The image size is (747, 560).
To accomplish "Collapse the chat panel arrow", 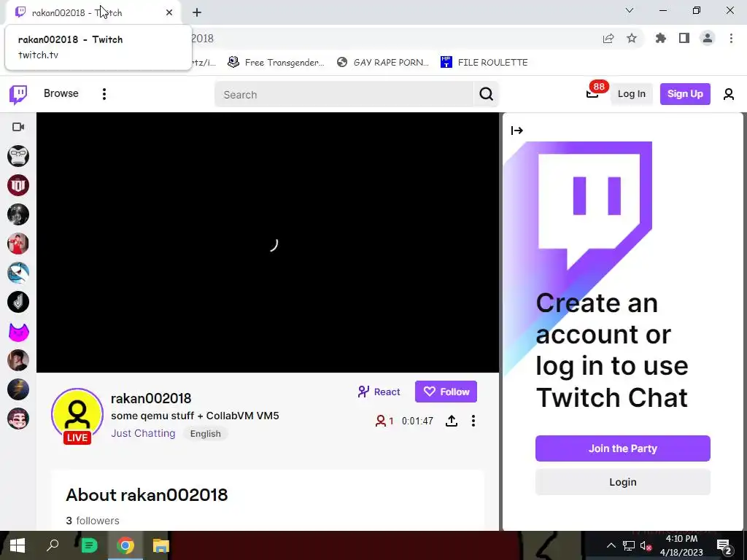I will (517, 131).
